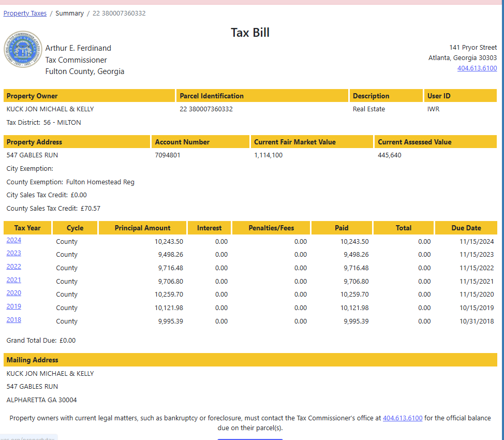Open the 2018 tax year bill

[14, 320]
